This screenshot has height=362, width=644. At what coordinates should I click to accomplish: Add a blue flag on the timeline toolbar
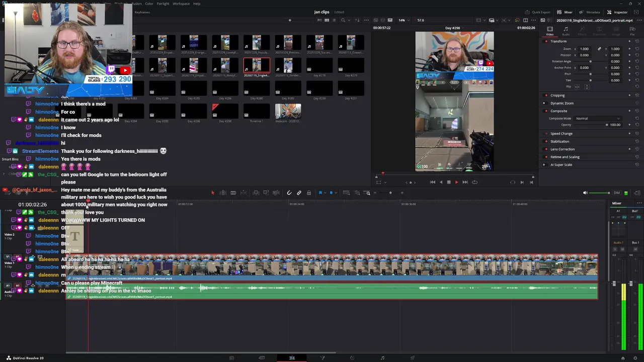coord(320,193)
